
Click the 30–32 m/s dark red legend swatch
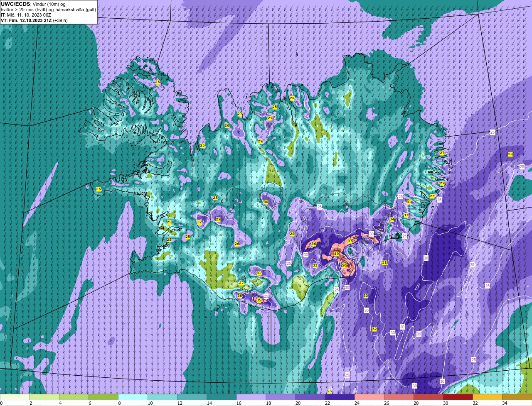(458, 397)
